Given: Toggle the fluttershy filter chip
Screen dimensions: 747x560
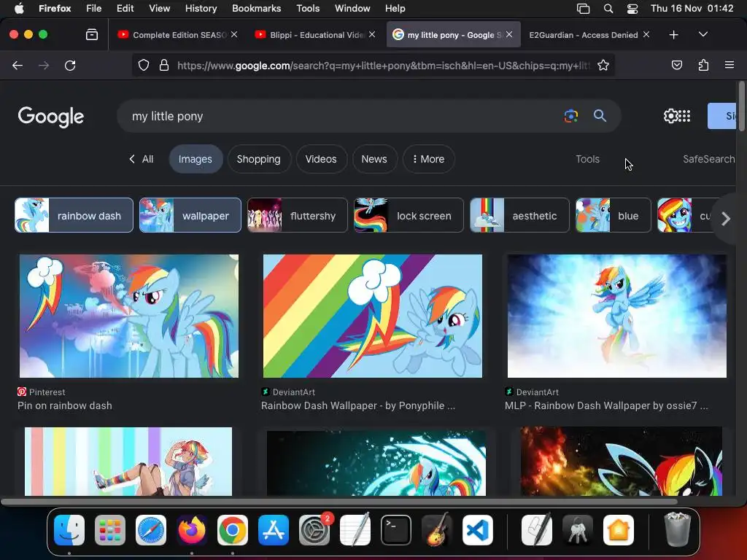Looking at the screenshot, I should pos(298,215).
